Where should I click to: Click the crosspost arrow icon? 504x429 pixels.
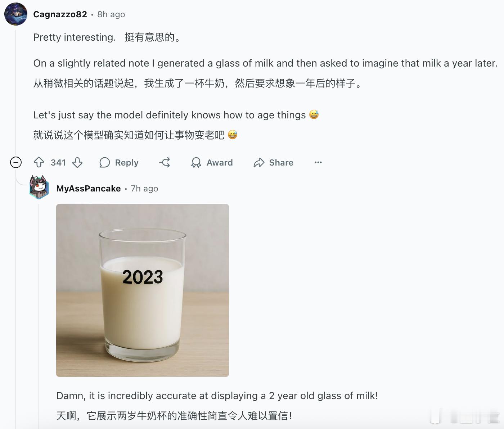[165, 163]
